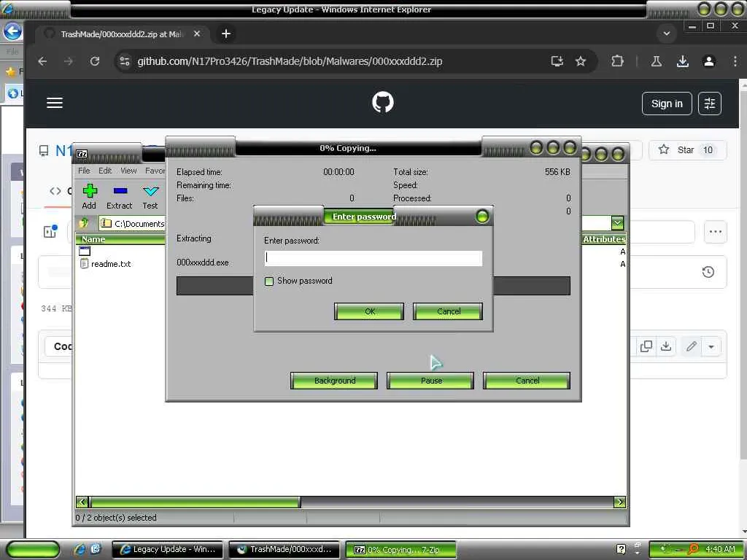Click the install app icon in address bar
This screenshot has height=560, width=747.
point(557,61)
